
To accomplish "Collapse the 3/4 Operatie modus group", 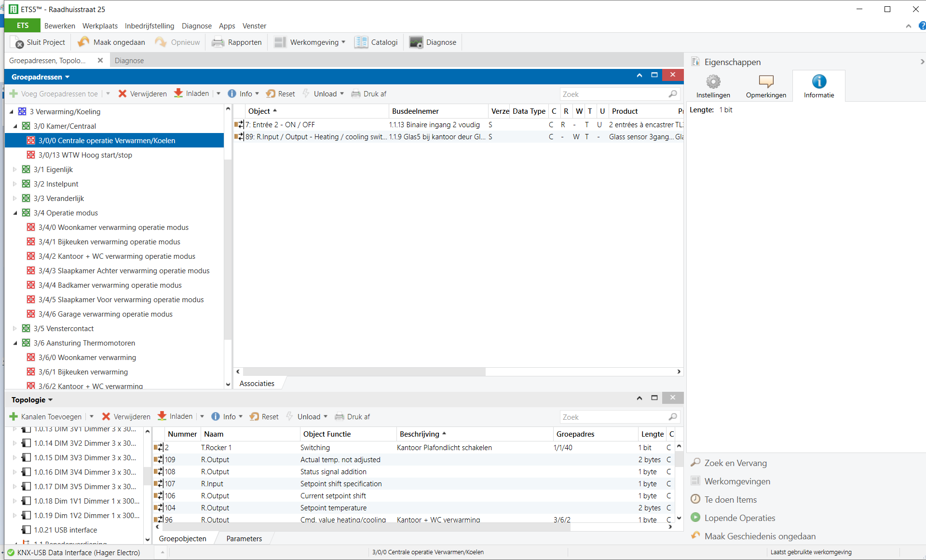I will 15,213.
